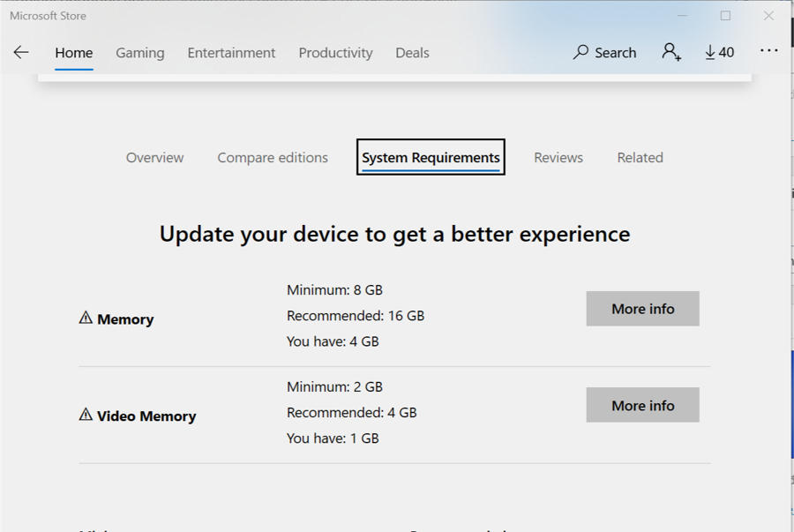Open Search in the Store header
Viewport: 794px width, 532px height.
click(604, 53)
